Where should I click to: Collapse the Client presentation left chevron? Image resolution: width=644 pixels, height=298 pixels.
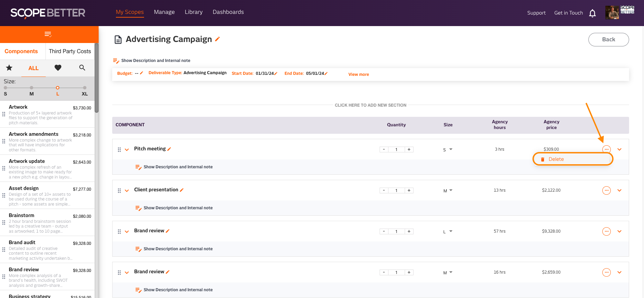tap(127, 191)
